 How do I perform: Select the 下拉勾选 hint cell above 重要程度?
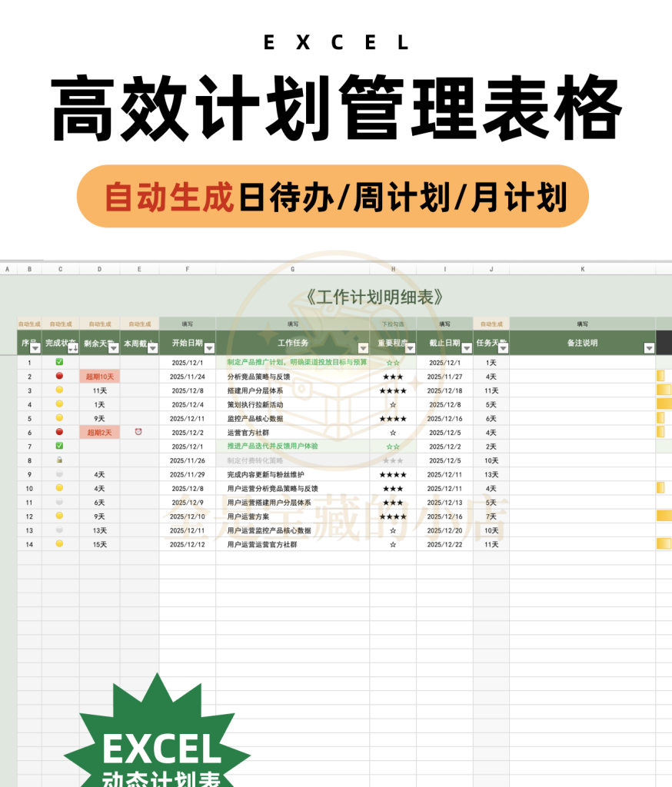click(x=393, y=324)
